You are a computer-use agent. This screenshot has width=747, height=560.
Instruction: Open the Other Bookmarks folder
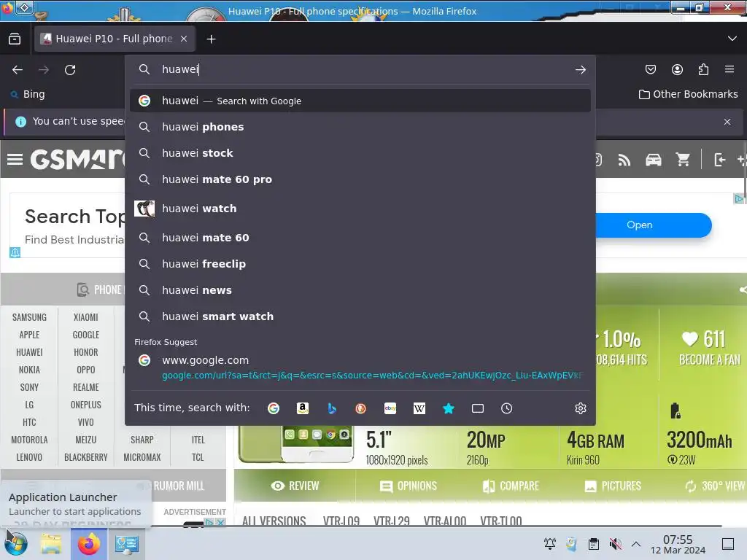[689, 94]
